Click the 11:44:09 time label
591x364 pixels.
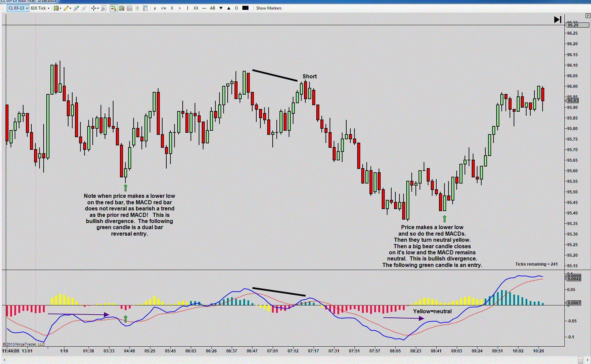point(11,351)
